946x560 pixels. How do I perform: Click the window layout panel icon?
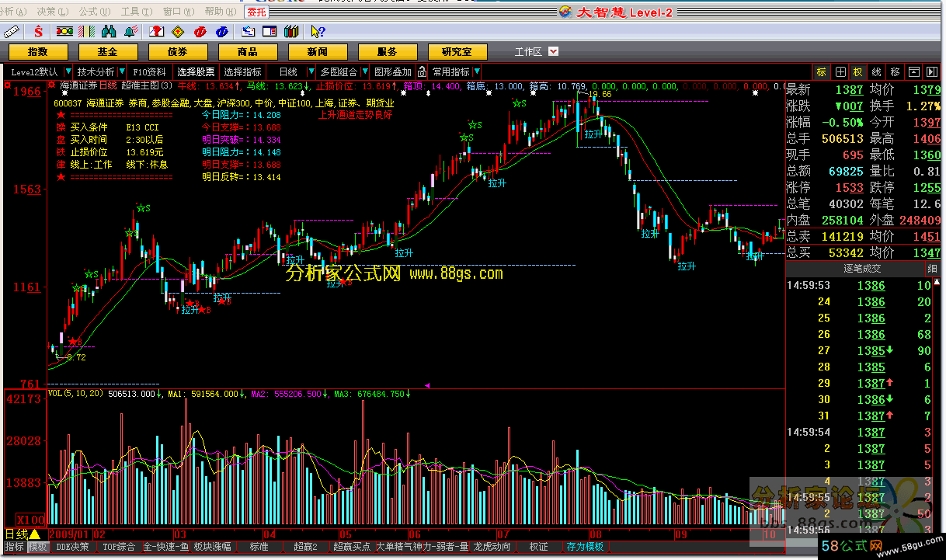(270, 32)
